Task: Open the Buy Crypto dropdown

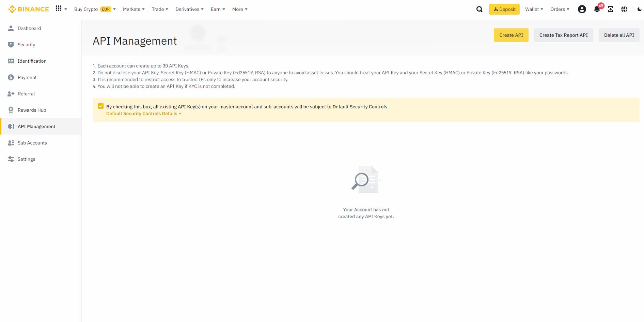Action: coord(95,9)
